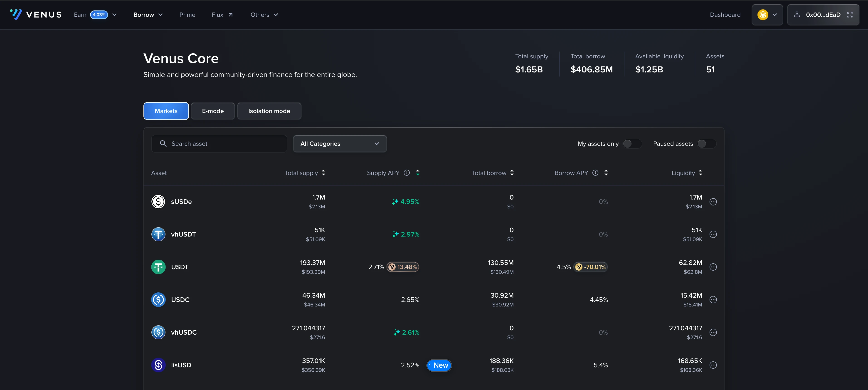Sort by the Total supply column
This screenshot has width=868, height=390.
pos(305,173)
